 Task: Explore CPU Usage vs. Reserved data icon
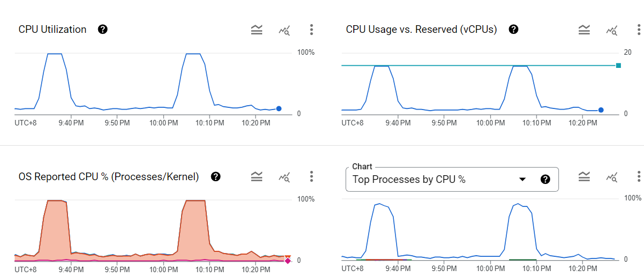pyautogui.click(x=612, y=30)
